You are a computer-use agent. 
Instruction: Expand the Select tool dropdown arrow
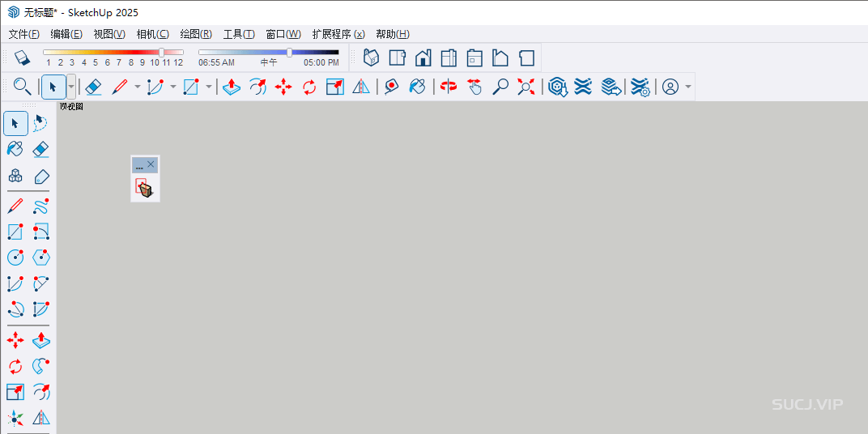(71, 87)
